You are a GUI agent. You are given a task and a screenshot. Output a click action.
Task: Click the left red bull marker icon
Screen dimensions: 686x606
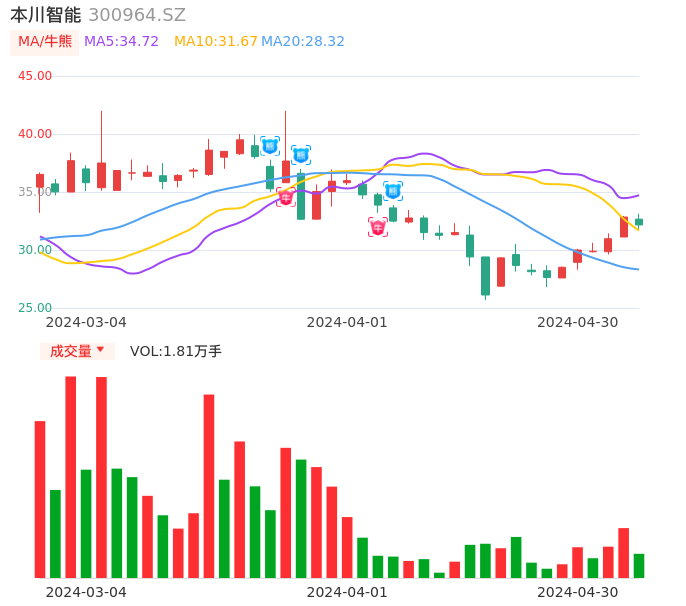(x=286, y=198)
